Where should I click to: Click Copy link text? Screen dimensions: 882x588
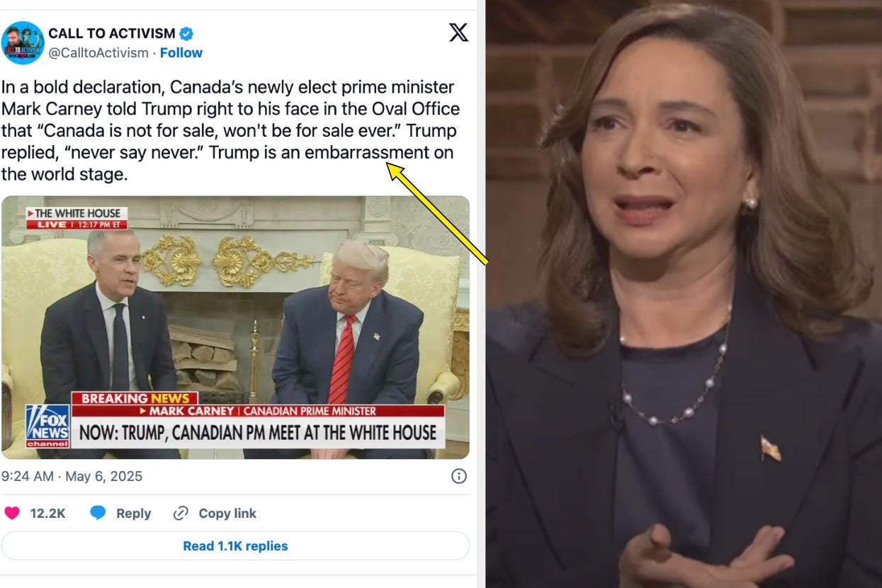point(227,514)
